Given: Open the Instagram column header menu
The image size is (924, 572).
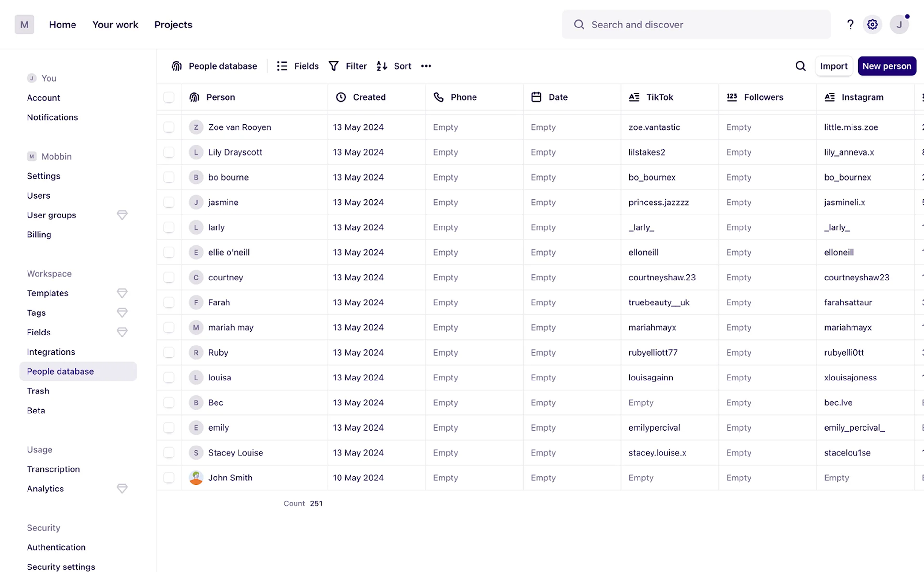Looking at the screenshot, I should pos(866,97).
